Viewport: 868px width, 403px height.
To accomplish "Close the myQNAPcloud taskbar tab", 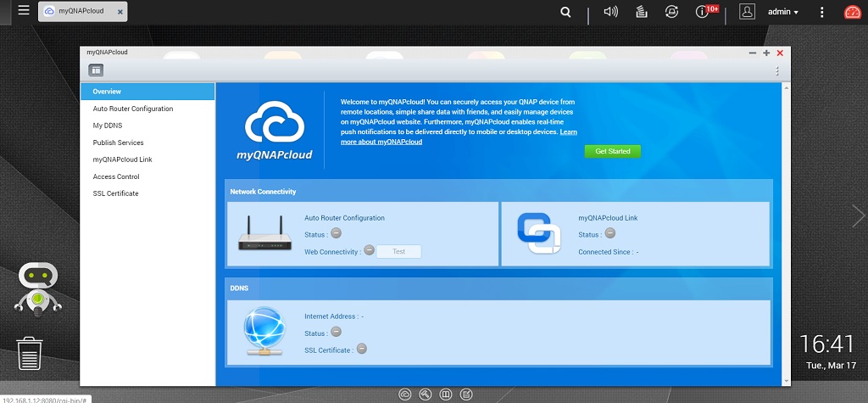I will point(120,12).
